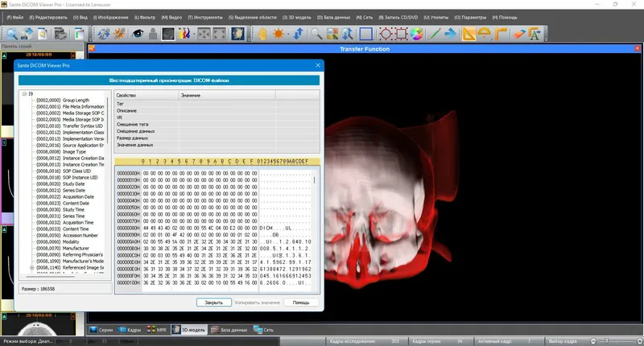644x346 pixels.
Task: Select the eraser tool
Action: (x=519, y=34)
